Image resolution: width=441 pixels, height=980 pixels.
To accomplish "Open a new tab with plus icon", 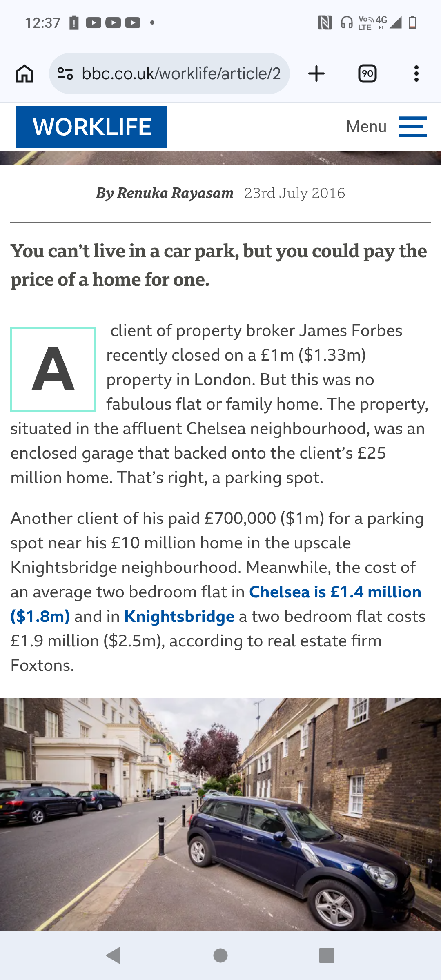I will pyautogui.click(x=316, y=74).
